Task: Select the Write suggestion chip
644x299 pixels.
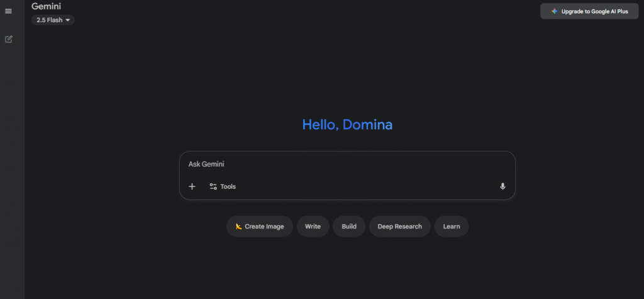Action: tap(313, 227)
